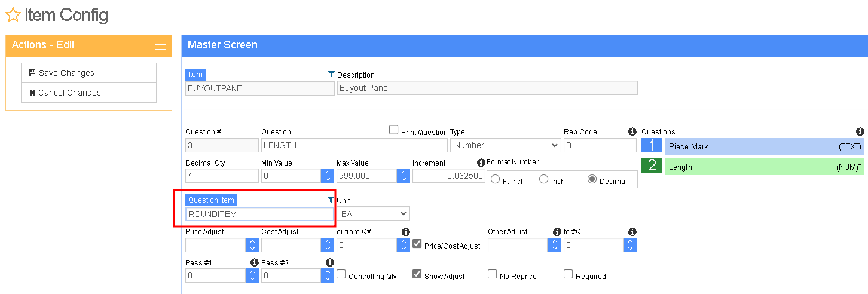868x294 pixels.
Task: Open the Actions - Edit hamburger menu
Action: coord(160,45)
